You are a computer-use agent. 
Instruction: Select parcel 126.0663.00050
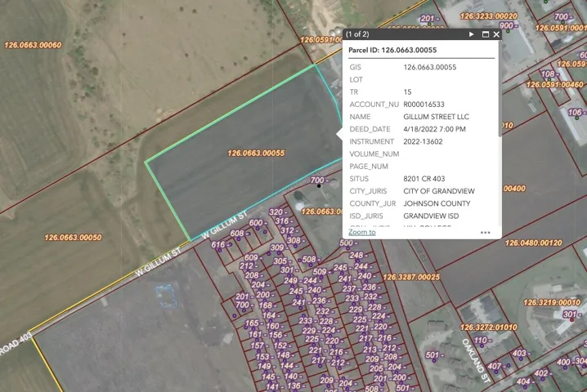pos(73,238)
